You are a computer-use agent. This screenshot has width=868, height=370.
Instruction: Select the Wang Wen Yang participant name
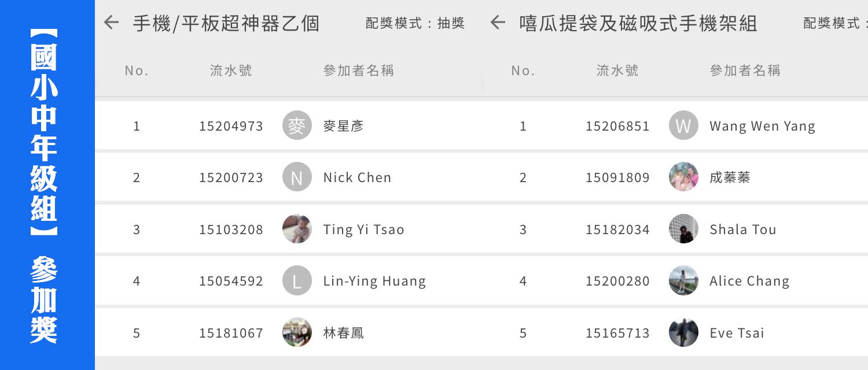tap(762, 126)
